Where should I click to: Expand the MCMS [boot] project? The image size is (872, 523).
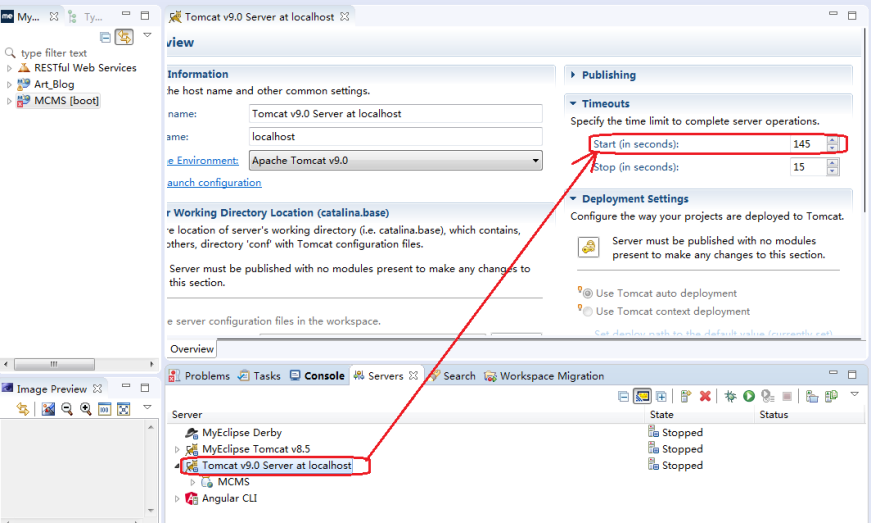(x=9, y=101)
